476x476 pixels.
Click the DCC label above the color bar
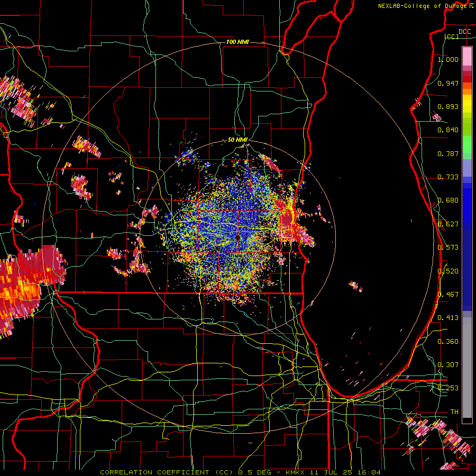[464, 32]
